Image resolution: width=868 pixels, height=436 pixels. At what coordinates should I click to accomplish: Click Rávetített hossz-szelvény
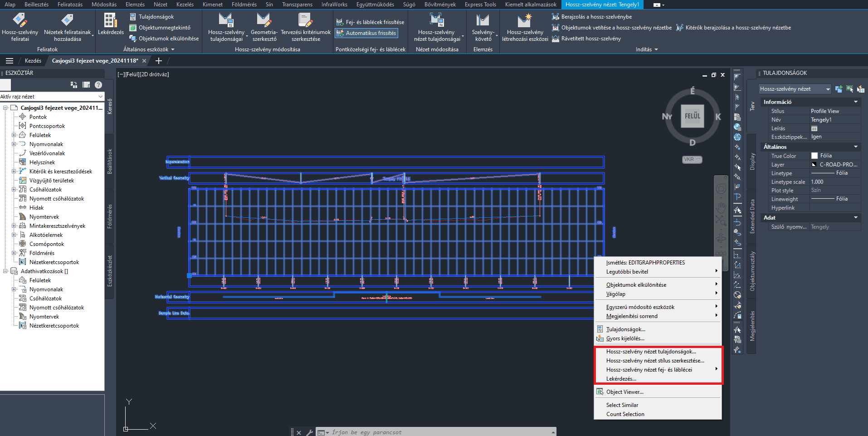(x=586, y=39)
